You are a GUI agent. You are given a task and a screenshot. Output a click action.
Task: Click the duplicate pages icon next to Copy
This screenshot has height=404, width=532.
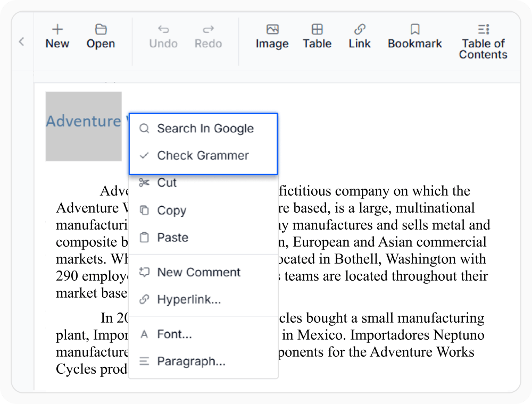pyautogui.click(x=144, y=211)
